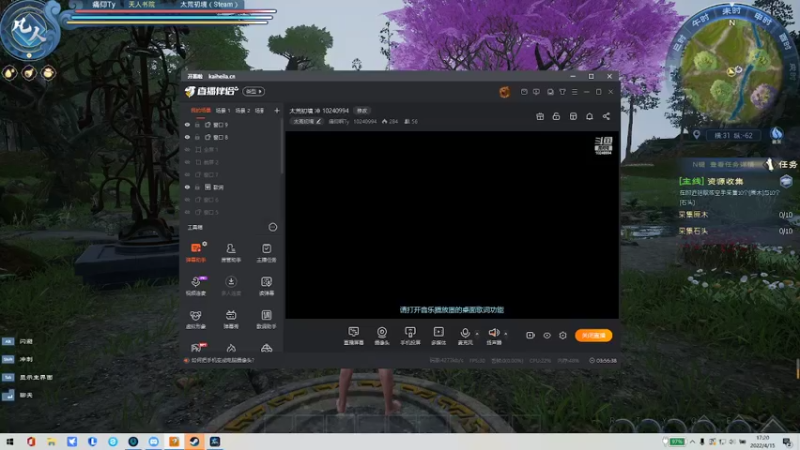
Task: Open the streaming settings gear
Action: click(563, 335)
